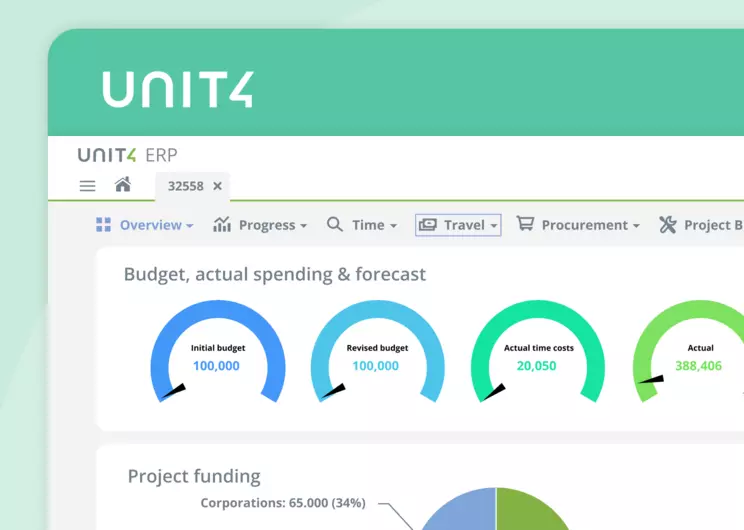This screenshot has width=744, height=530.
Task: Select the Initial budget value 100,000
Action: [216, 366]
